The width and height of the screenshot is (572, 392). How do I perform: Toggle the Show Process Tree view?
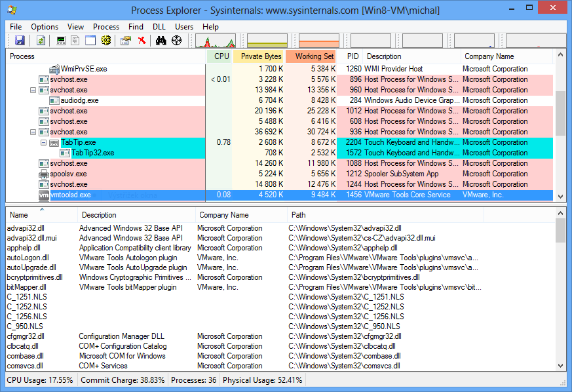(74, 40)
